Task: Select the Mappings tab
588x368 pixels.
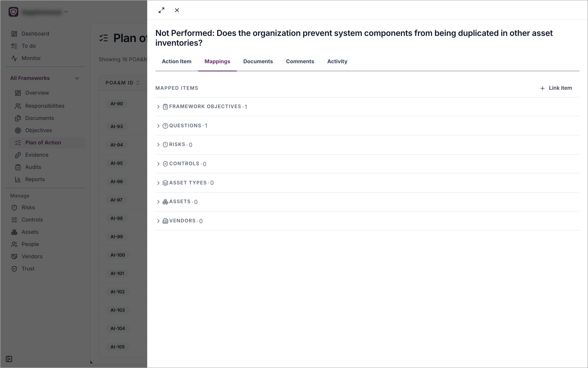Action: coord(217,62)
